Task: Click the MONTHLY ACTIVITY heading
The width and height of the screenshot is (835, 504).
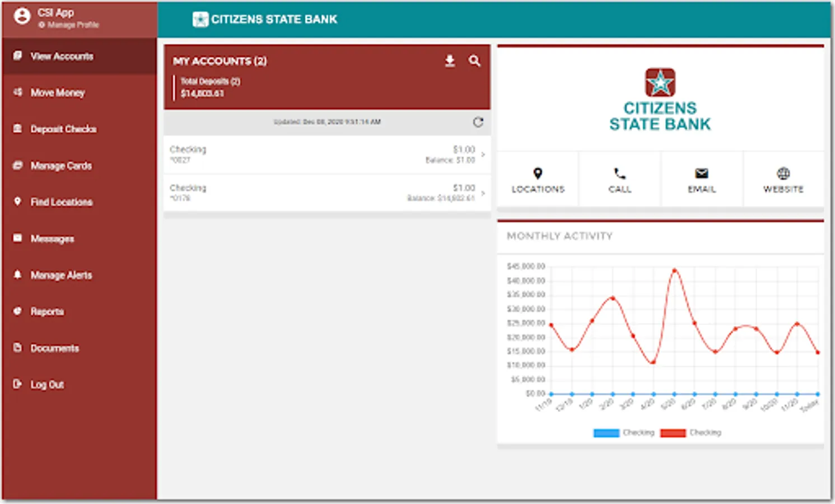Action: point(559,236)
